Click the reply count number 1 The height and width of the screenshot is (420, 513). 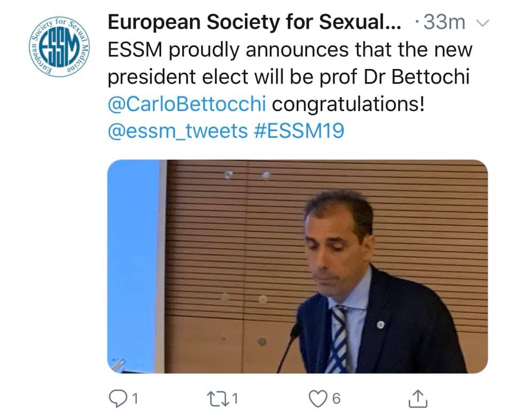click(135, 399)
